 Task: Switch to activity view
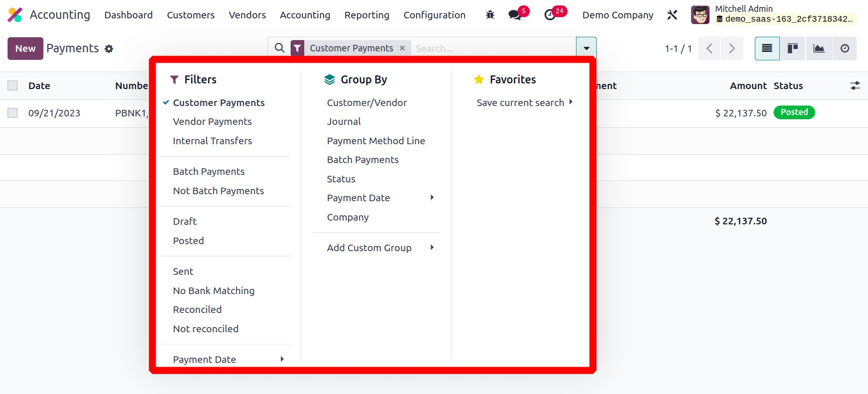[844, 49]
